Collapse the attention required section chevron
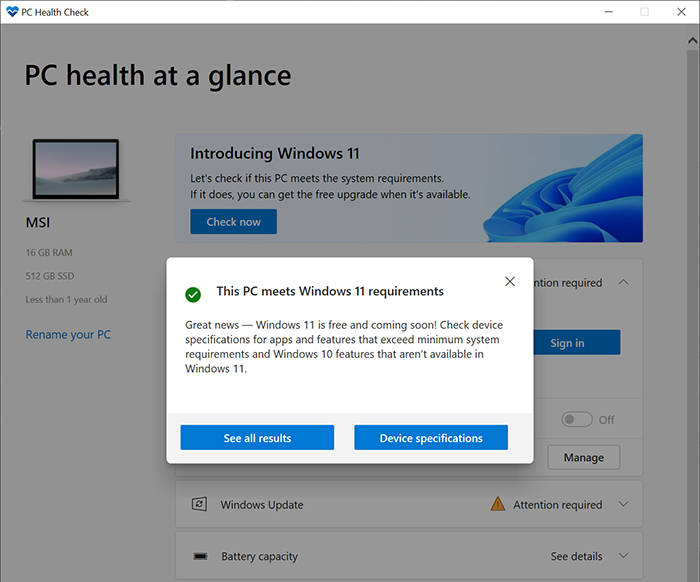 624,282
